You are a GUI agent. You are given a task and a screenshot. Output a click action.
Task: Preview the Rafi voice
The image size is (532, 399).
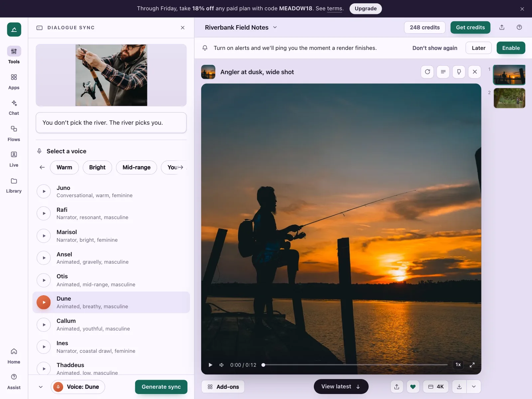coord(44,213)
